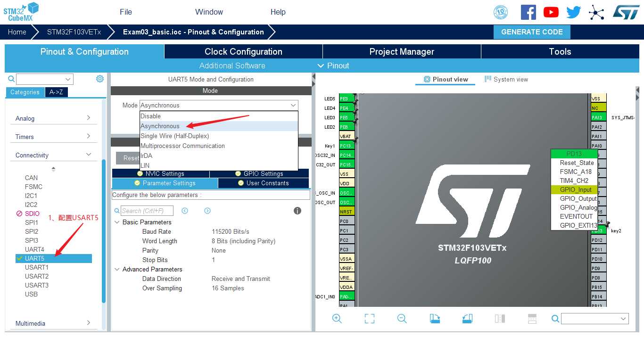
Task: Click the STM32F103VETx breadcrumb
Action: (74, 32)
